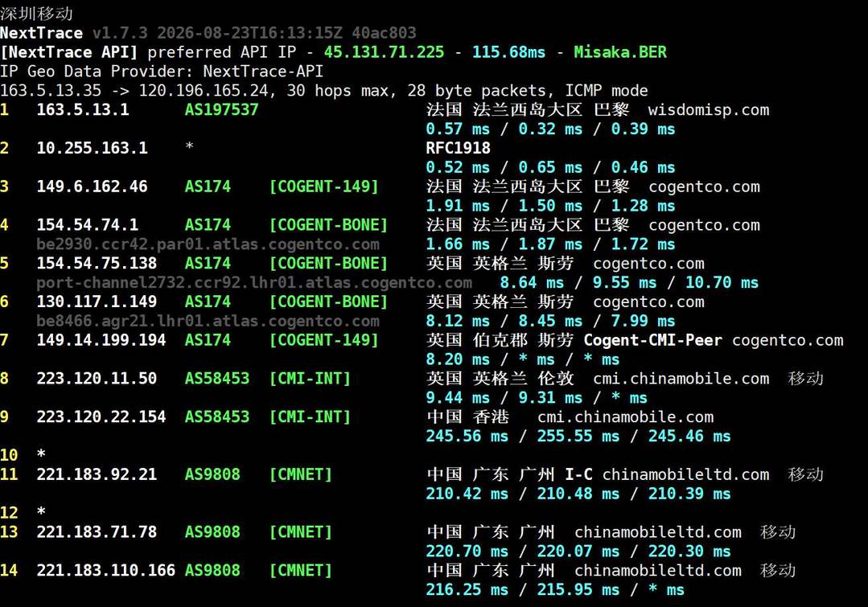
Task: Select hostname be2930.ccr42.par01.atlas.cogentco.com
Action: tap(208, 244)
